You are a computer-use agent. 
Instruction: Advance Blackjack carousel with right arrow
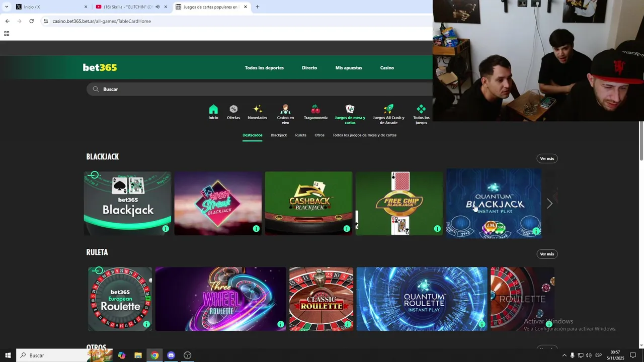coord(549,204)
